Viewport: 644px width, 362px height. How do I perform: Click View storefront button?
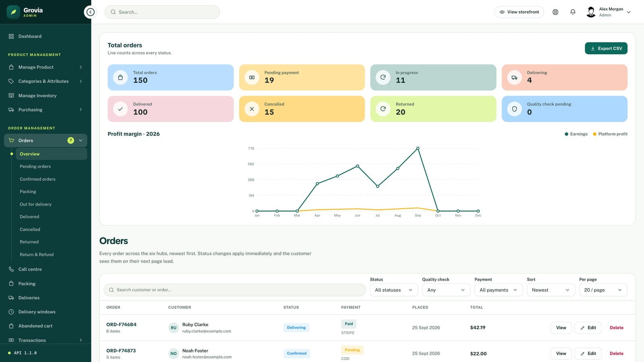pyautogui.click(x=519, y=12)
